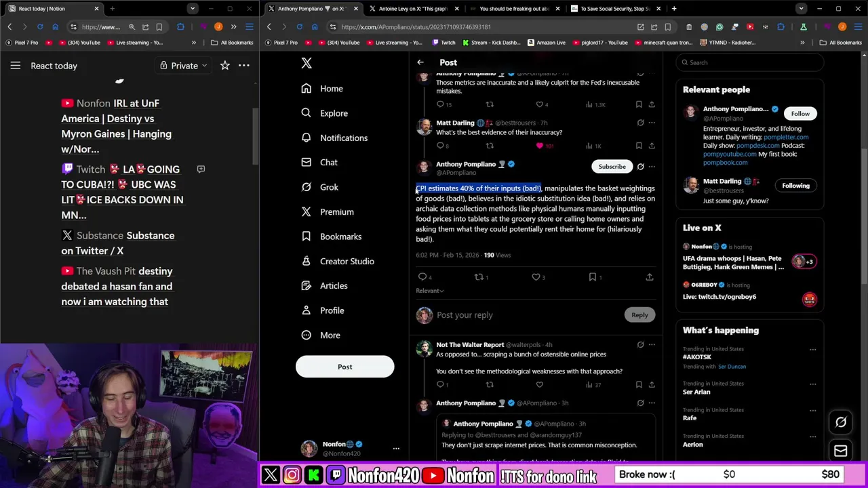
Task: Bookmark the main post
Action: [593, 277]
